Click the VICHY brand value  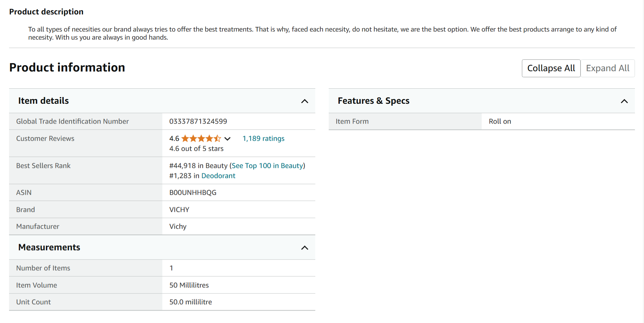[x=179, y=210]
